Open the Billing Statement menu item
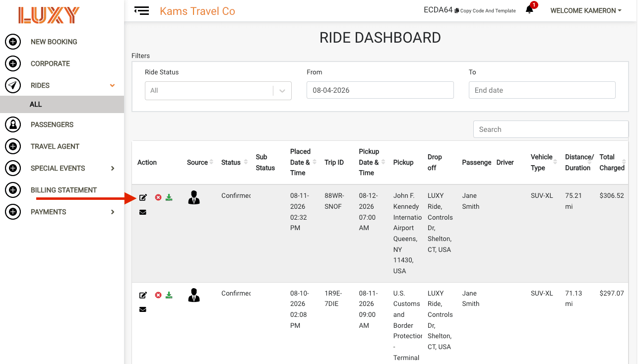638x364 pixels. [x=64, y=190]
